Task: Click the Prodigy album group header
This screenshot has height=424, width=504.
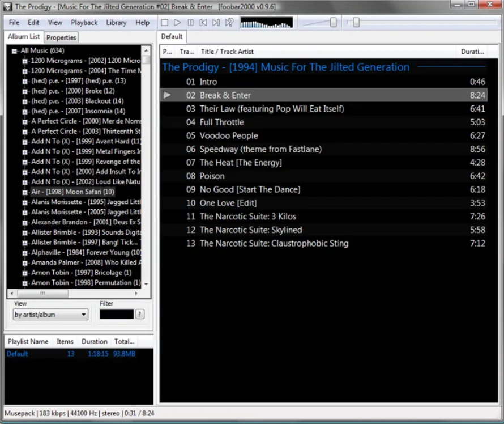Action: (324, 67)
